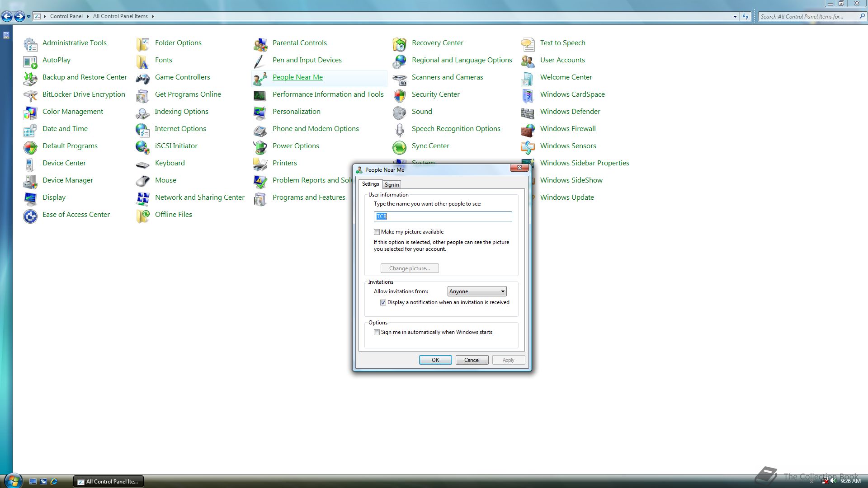Click the People Near Me link
This screenshot has width=868, height=488.
297,77
